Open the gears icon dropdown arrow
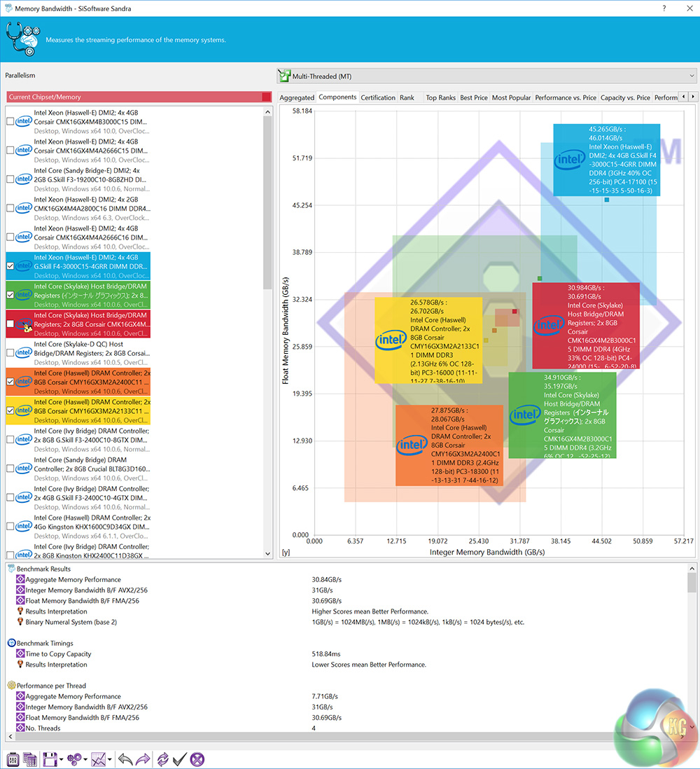 click(86, 760)
